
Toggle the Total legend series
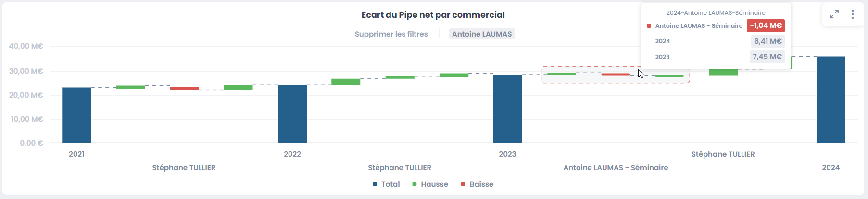[390, 184]
